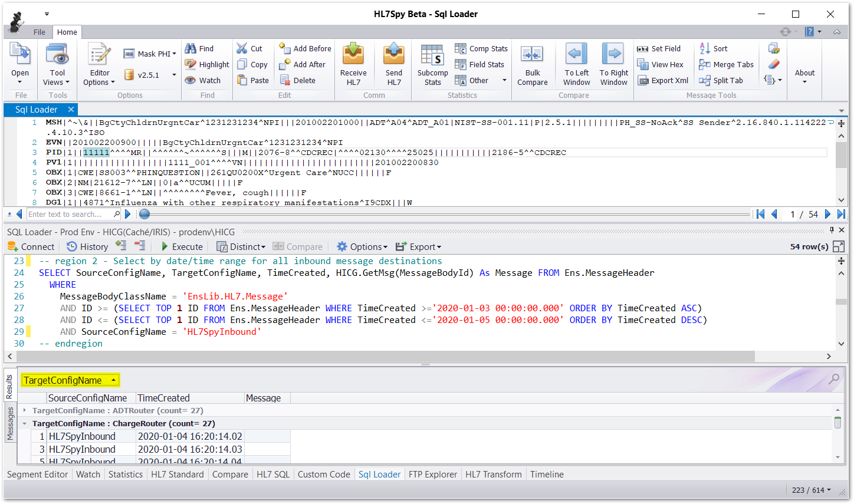The width and height of the screenshot is (854, 504).
Task: Click Field Stats in Statistics group
Action: tap(479, 64)
